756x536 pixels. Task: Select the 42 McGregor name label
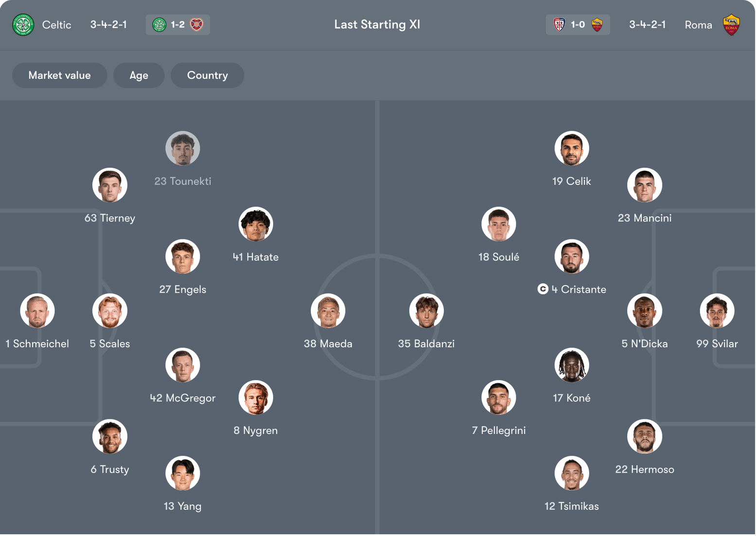click(x=183, y=398)
